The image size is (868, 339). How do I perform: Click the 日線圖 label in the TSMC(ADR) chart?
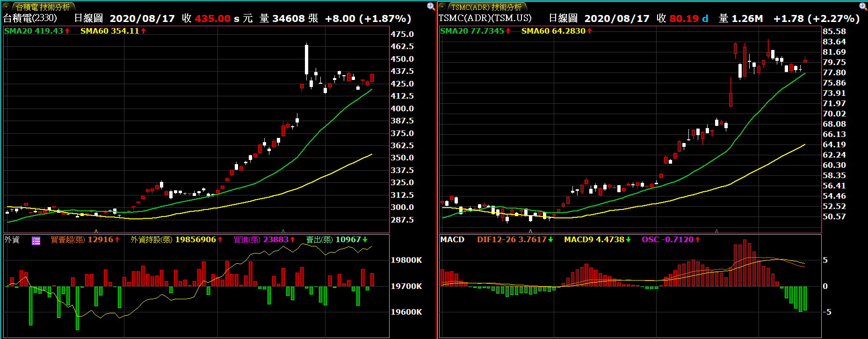coord(563,18)
